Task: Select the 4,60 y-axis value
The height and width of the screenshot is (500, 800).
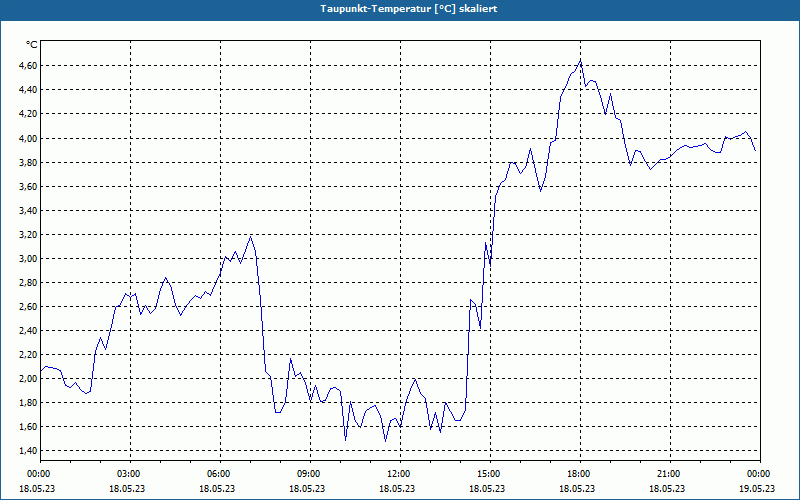Action: [28, 65]
